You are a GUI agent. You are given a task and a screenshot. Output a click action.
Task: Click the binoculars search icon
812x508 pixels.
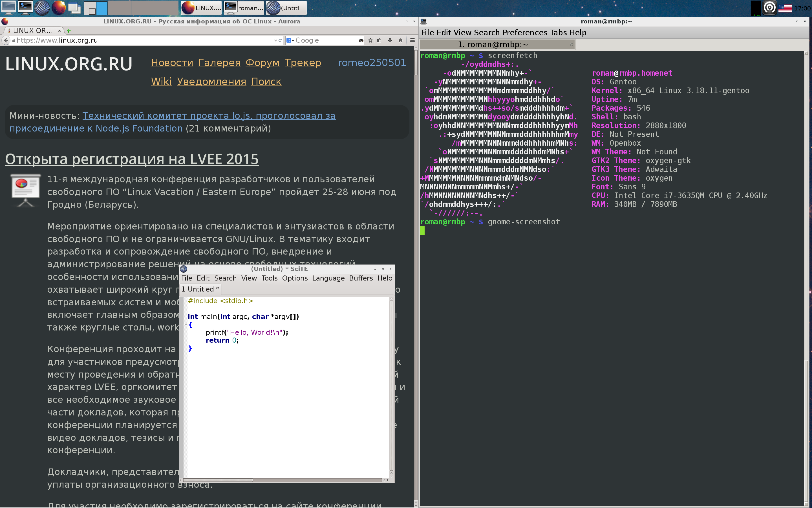(361, 40)
